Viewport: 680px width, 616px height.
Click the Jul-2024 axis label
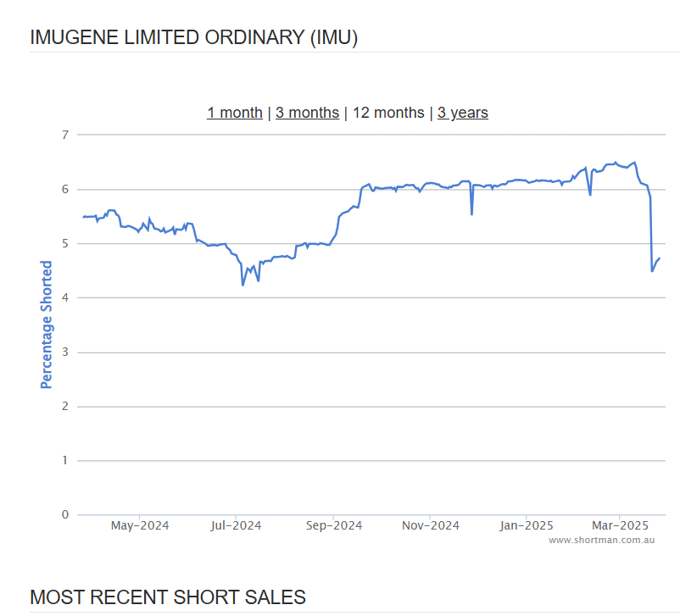point(236,526)
